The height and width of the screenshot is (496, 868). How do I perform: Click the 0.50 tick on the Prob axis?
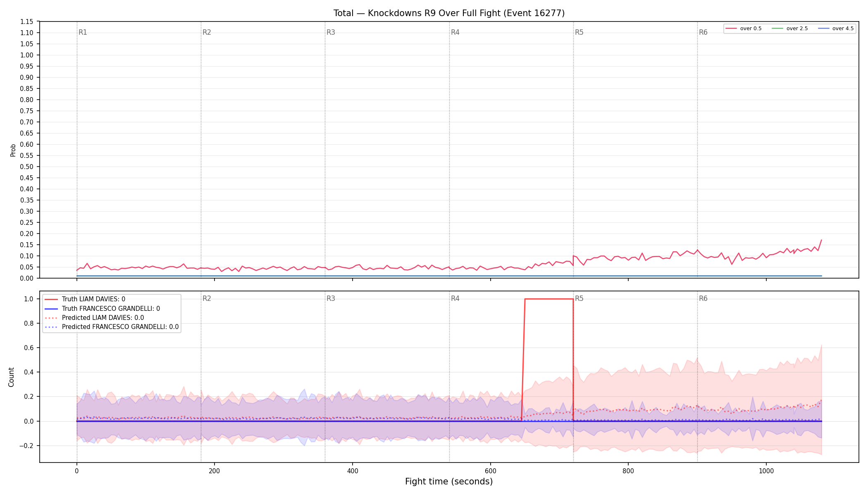point(27,167)
